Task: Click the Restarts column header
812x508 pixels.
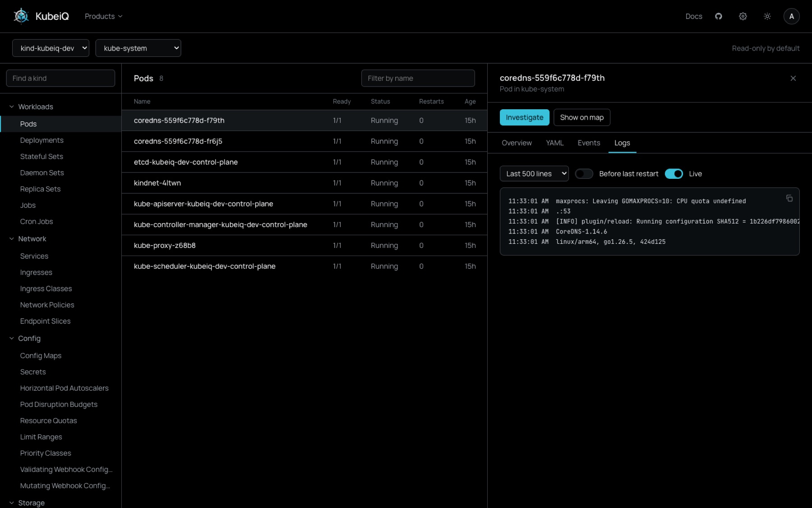Action: (431, 102)
